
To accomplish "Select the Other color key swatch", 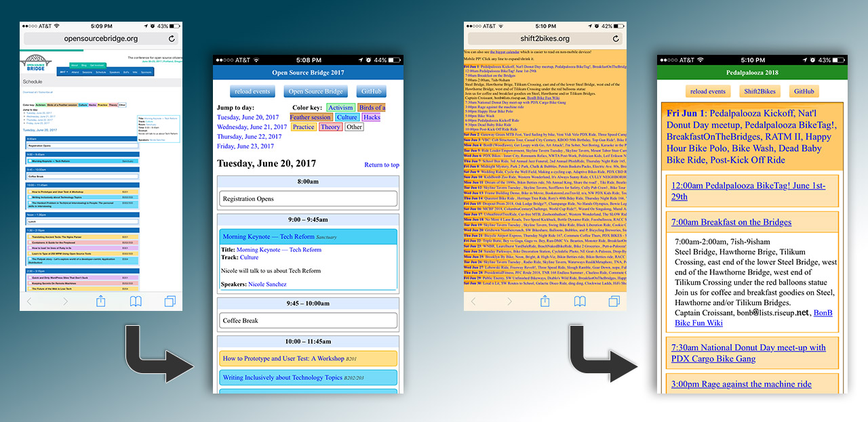I will (354, 127).
